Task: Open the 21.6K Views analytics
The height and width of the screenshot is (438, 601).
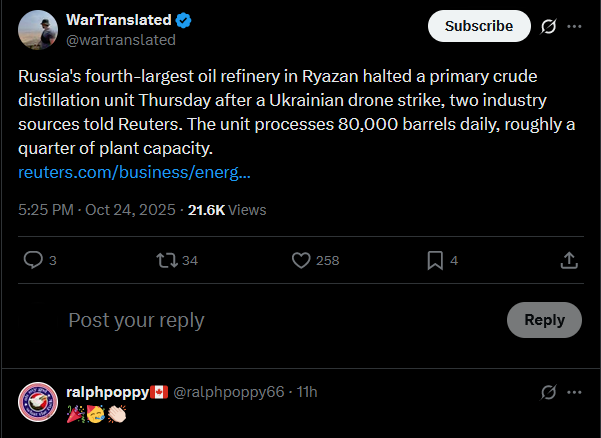Action: coord(227,210)
